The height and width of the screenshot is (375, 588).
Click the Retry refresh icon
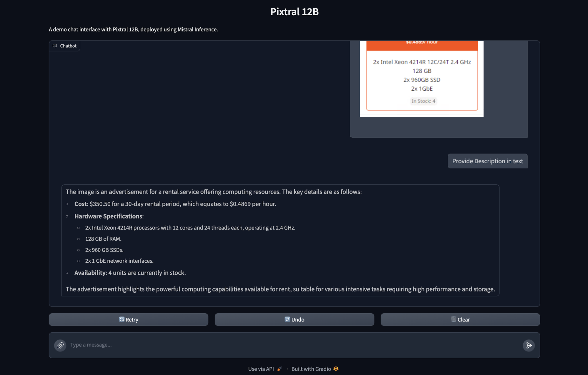pyautogui.click(x=121, y=319)
